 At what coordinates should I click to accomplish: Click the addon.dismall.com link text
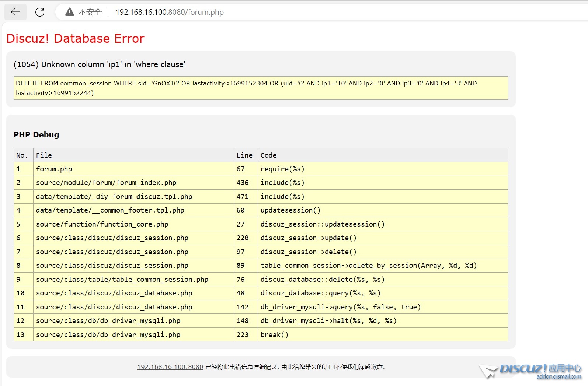[x=559, y=376]
